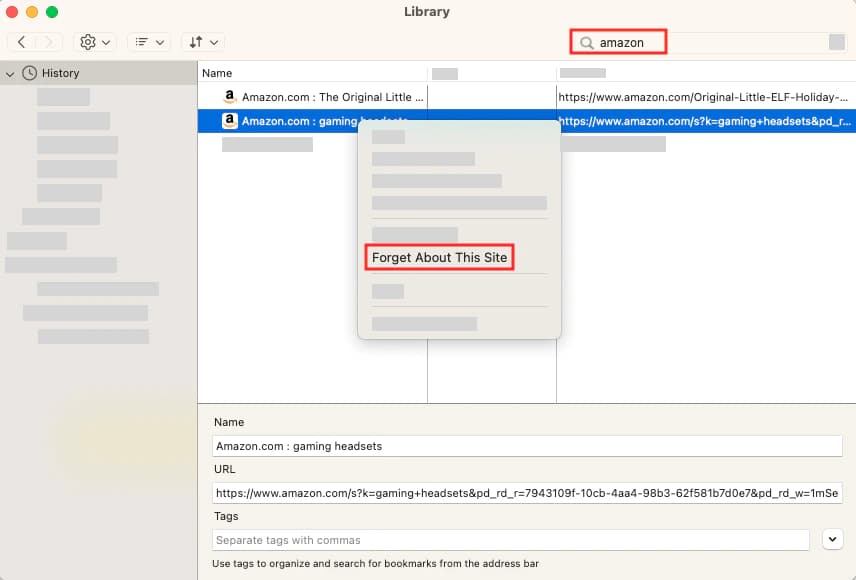Click Amazon favicon on highlighted gaming headsets row
Viewport: 856px width, 580px height.
pyautogui.click(x=230, y=121)
